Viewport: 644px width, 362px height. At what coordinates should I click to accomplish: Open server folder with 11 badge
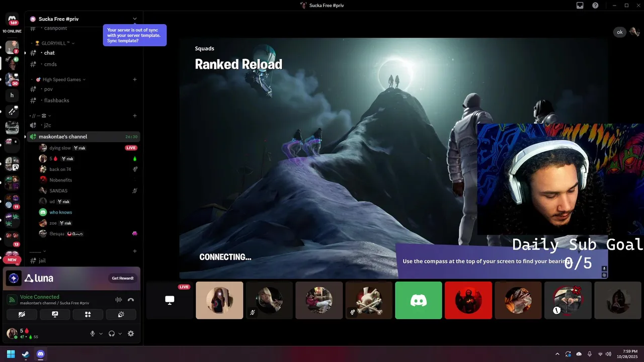pos(12,202)
